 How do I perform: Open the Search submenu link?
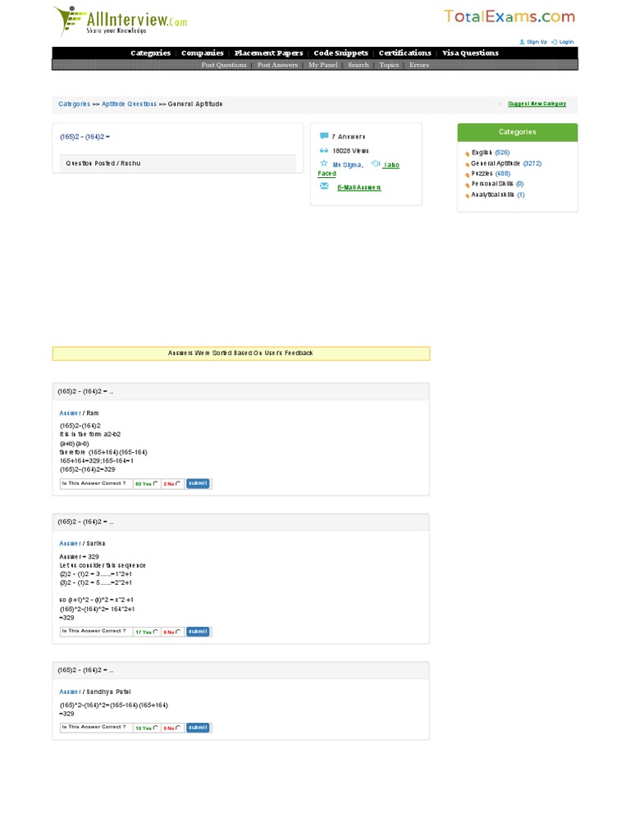(x=358, y=65)
